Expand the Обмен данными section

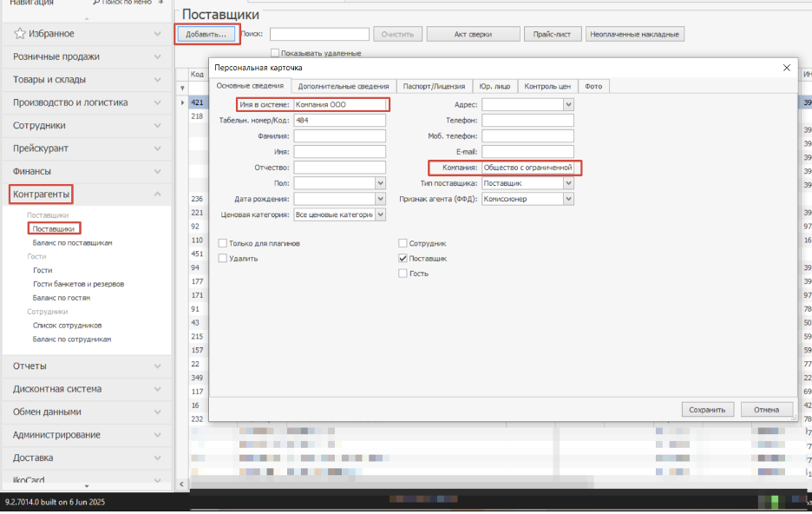87,412
